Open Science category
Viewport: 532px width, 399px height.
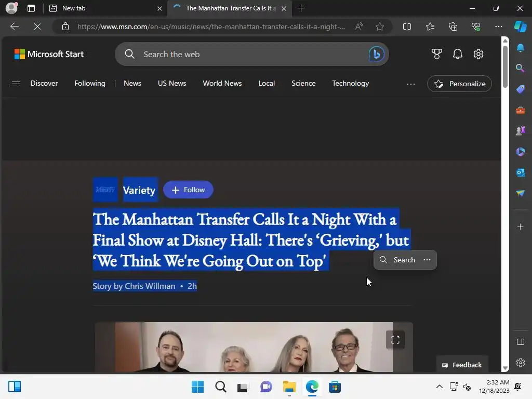pos(303,84)
